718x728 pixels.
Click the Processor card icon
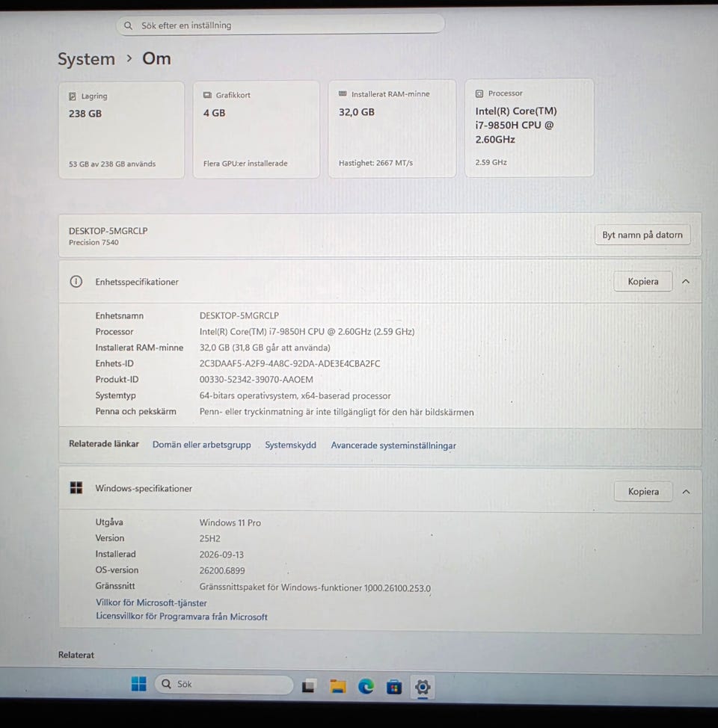tap(479, 93)
